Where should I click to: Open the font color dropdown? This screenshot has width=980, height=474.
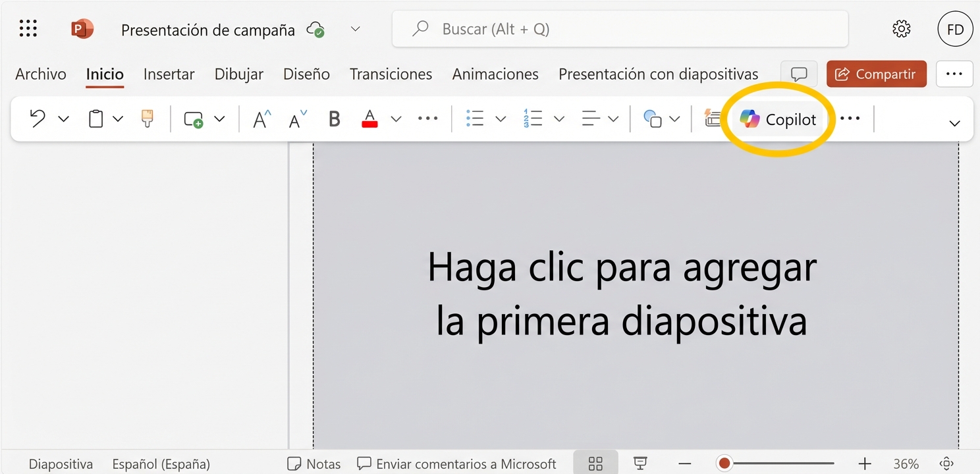(x=396, y=118)
